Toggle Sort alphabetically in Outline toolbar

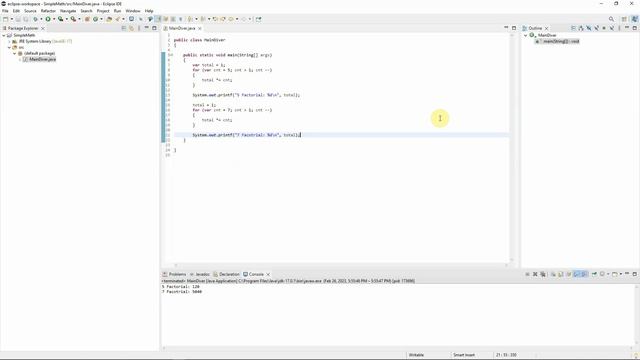(x=581, y=28)
